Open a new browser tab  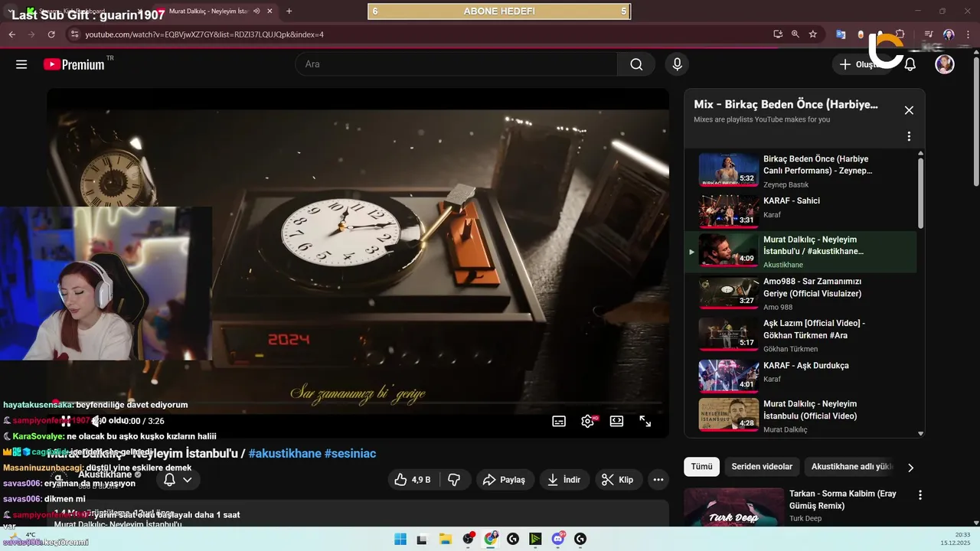tap(289, 11)
